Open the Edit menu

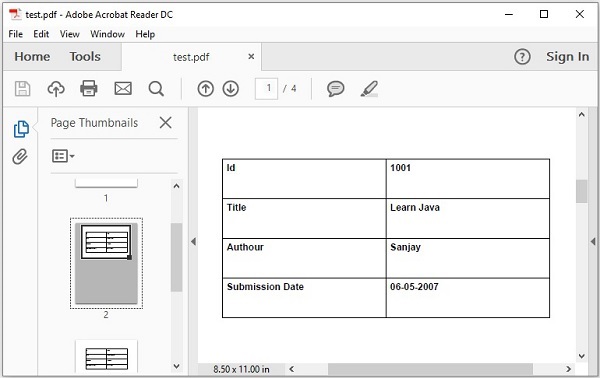(x=41, y=34)
